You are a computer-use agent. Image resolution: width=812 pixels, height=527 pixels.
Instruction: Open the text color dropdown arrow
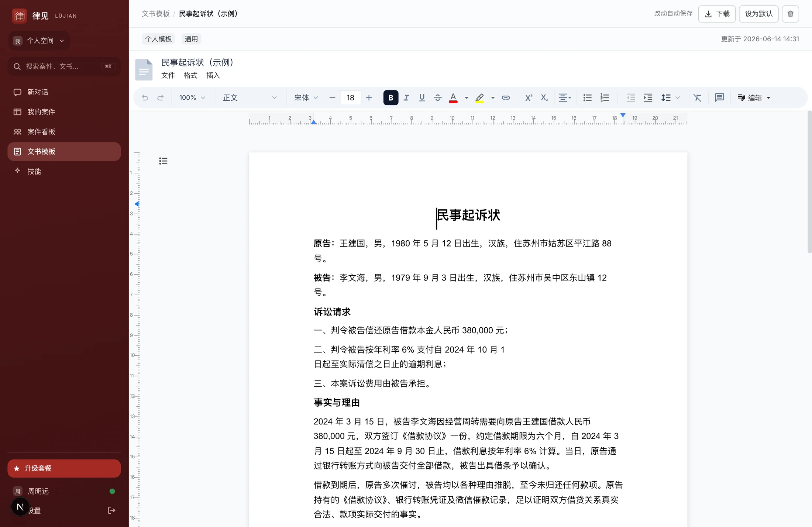pos(467,98)
